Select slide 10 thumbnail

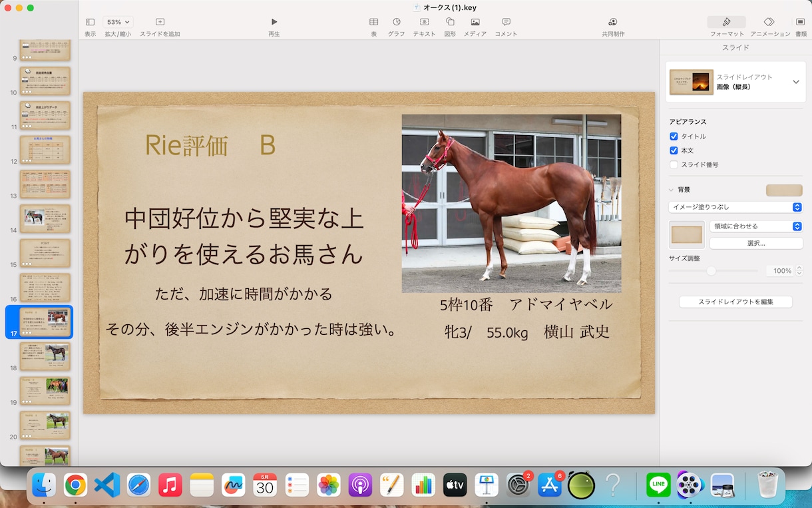click(x=45, y=81)
